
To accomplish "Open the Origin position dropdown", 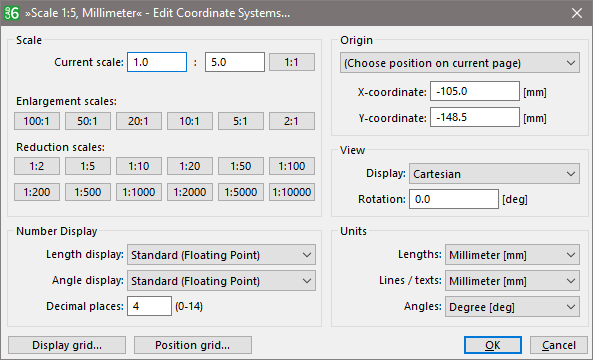I will (x=459, y=63).
